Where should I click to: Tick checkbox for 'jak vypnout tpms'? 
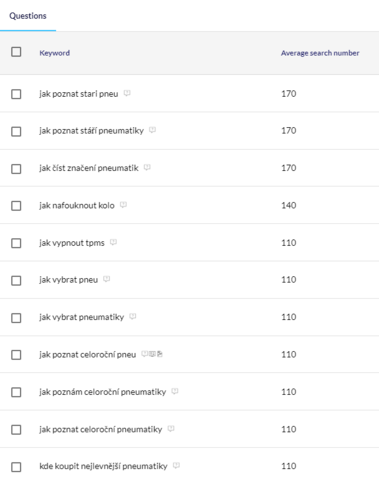(x=16, y=243)
